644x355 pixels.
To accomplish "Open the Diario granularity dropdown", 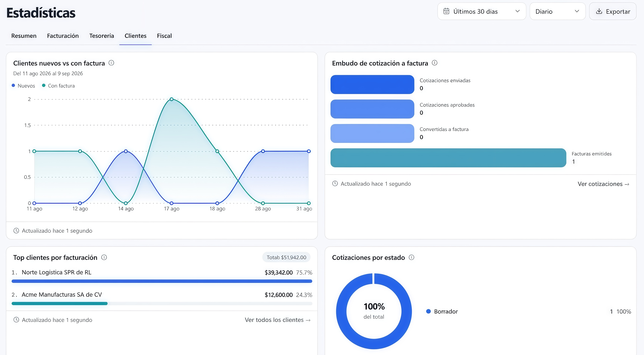I will pos(558,11).
